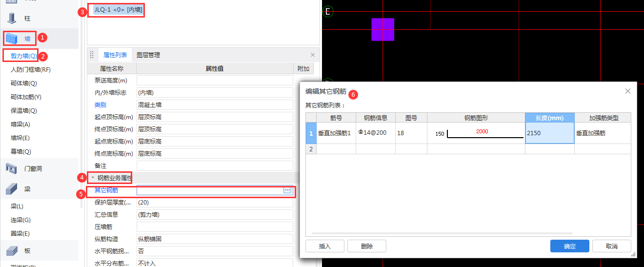Viewport: 644px width, 267px height.
Task: Click the 终点底标高(m) value field
Action: click(215, 153)
